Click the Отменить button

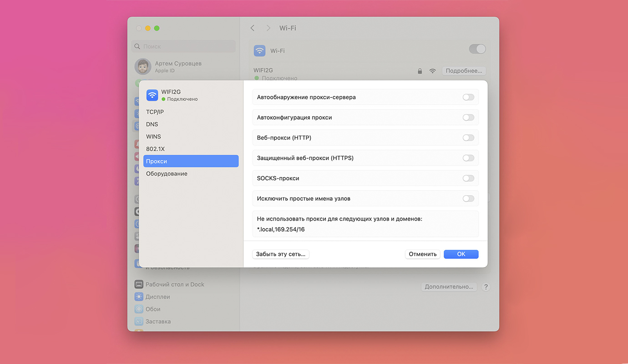422,254
